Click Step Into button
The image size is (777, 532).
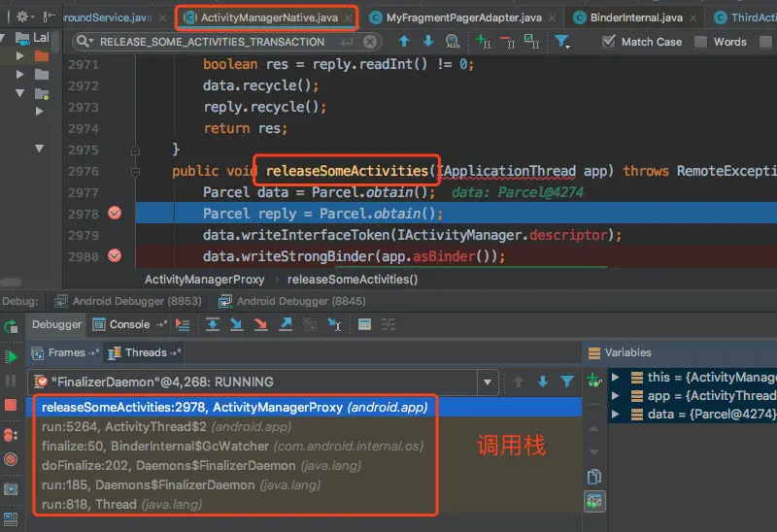tap(236, 325)
